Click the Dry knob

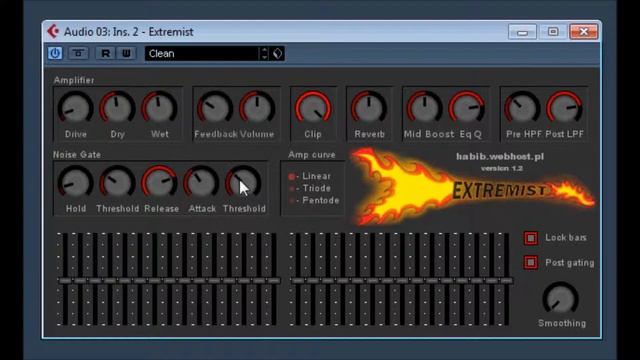pyautogui.click(x=118, y=108)
